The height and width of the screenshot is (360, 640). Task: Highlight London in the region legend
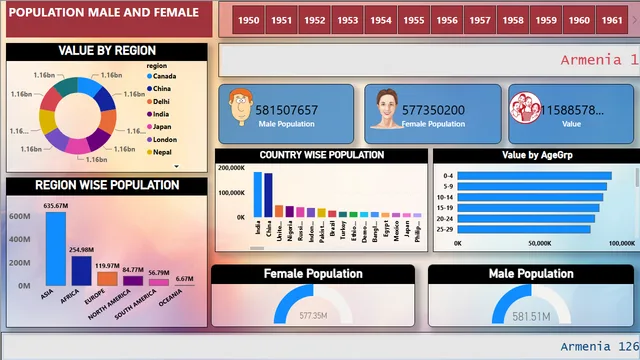[x=162, y=139]
